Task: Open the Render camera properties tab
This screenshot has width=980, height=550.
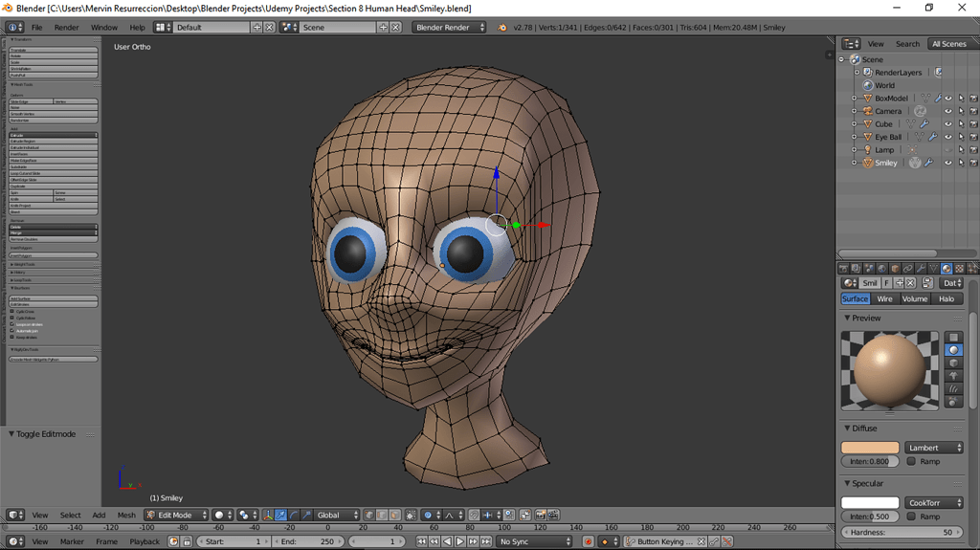Action: [843, 269]
